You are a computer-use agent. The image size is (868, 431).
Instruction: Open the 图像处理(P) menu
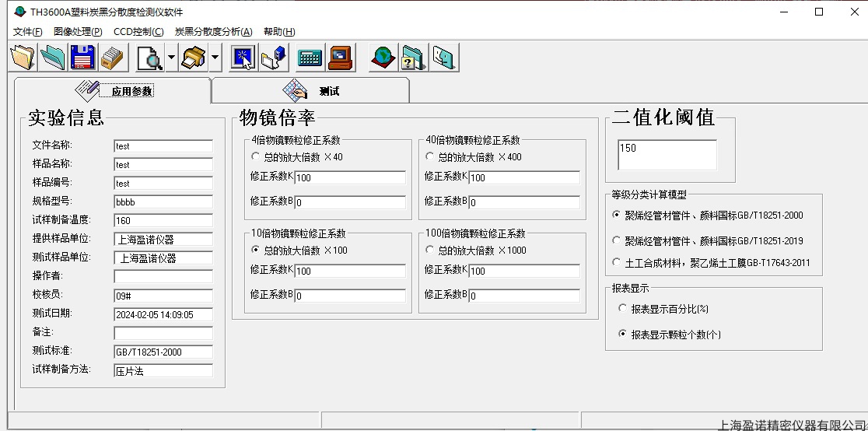pyautogui.click(x=78, y=32)
